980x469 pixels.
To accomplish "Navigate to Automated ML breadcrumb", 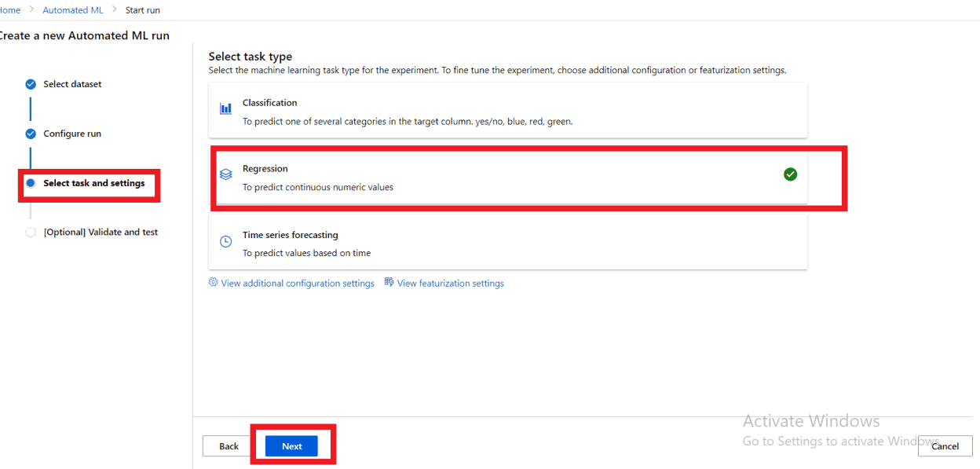I will click(x=73, y=10).
